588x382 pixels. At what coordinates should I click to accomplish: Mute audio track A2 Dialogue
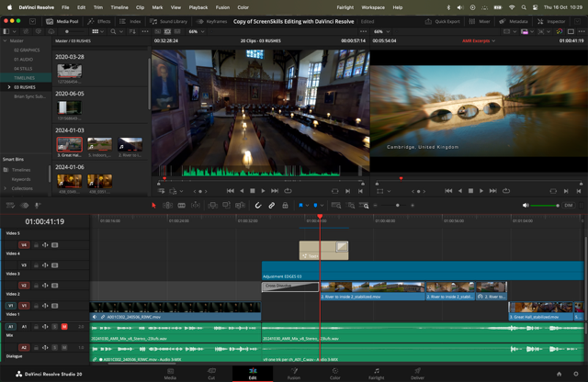click(64, 348)
